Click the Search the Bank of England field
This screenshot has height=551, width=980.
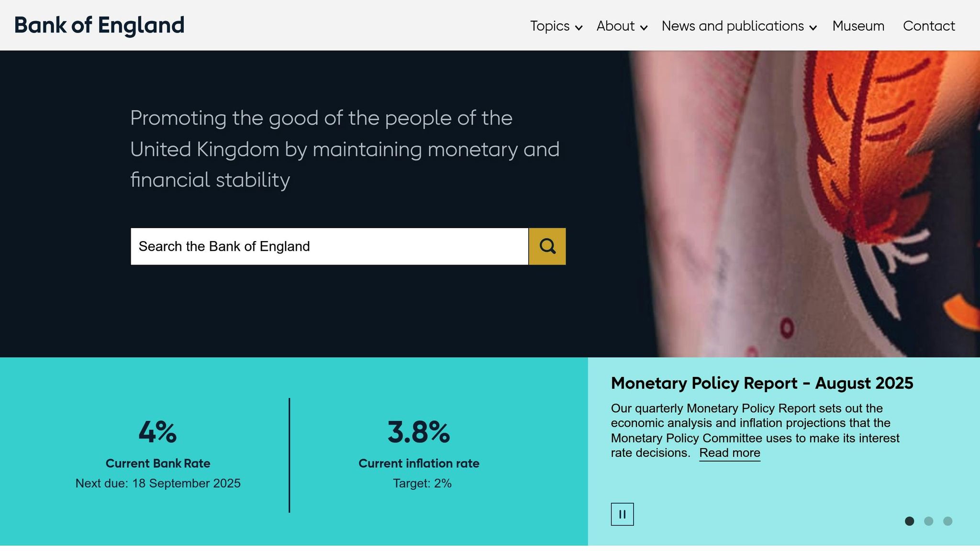[330, 246]
